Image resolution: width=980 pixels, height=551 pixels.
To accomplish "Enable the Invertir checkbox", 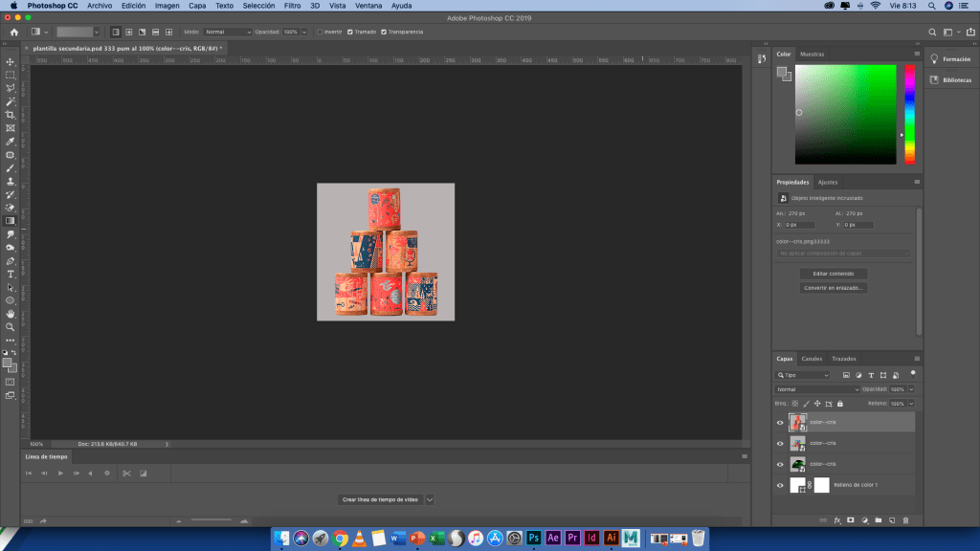I will (x=320, y=32).
